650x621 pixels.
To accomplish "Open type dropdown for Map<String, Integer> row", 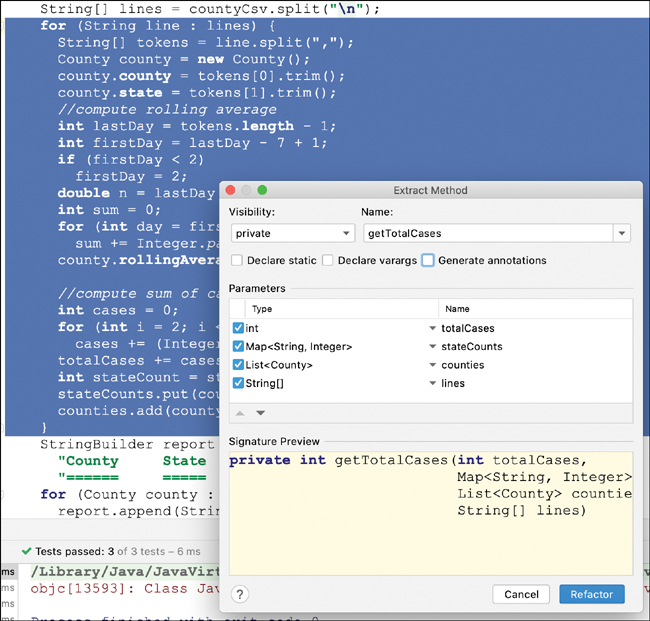I will 432,347.
